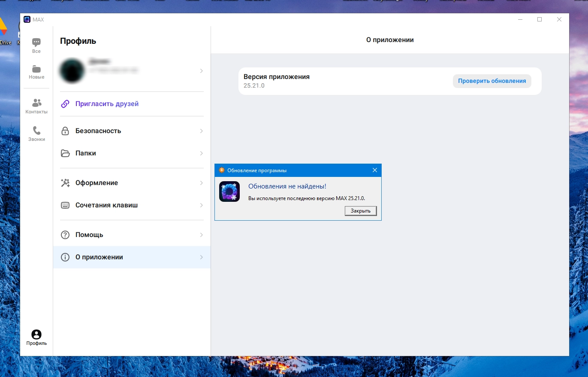Click the keyboard icon by Сочетания клавиш
588x377 pixels.
click(x=65, y=205)
